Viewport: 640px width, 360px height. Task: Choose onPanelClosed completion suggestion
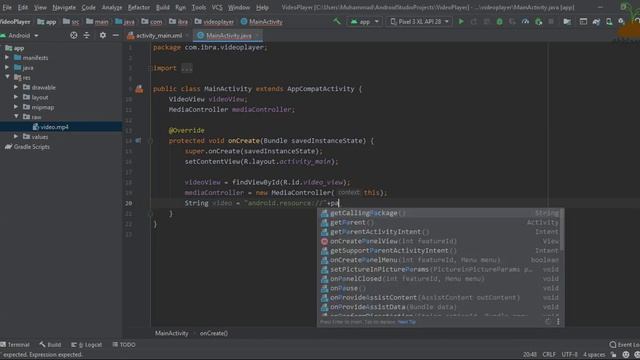(x=440, y=279)
